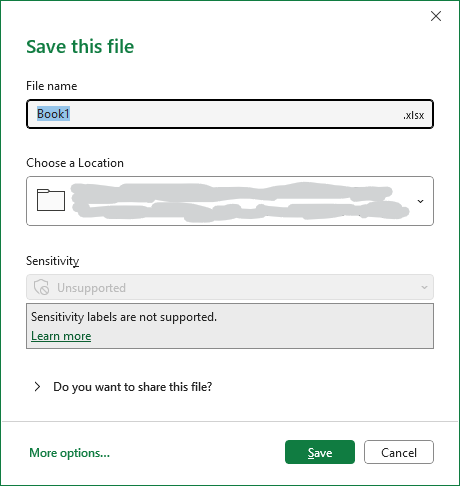Screen dimensions: 460x486
Task: Click the File name input field
Action: point(230,114)
